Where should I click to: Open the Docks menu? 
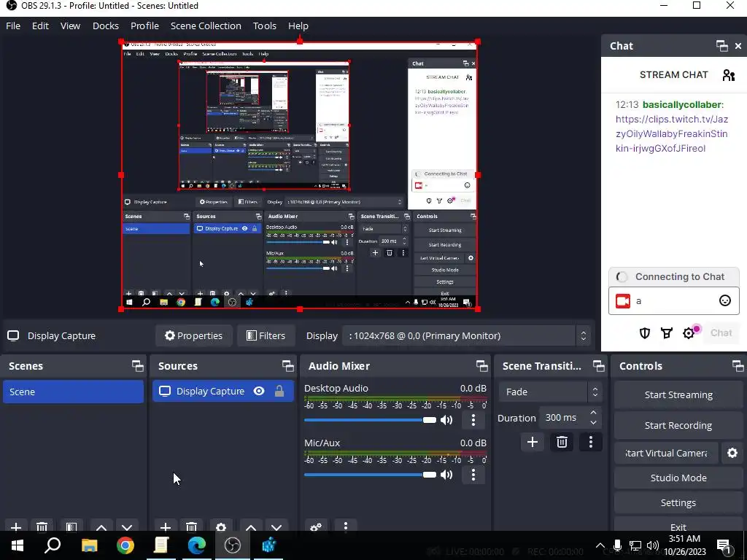tap(105, 26)
